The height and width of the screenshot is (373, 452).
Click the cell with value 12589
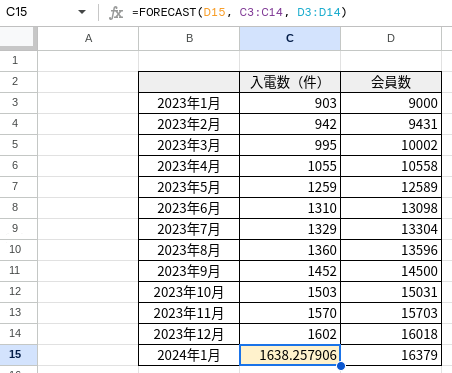click(391, 187)
